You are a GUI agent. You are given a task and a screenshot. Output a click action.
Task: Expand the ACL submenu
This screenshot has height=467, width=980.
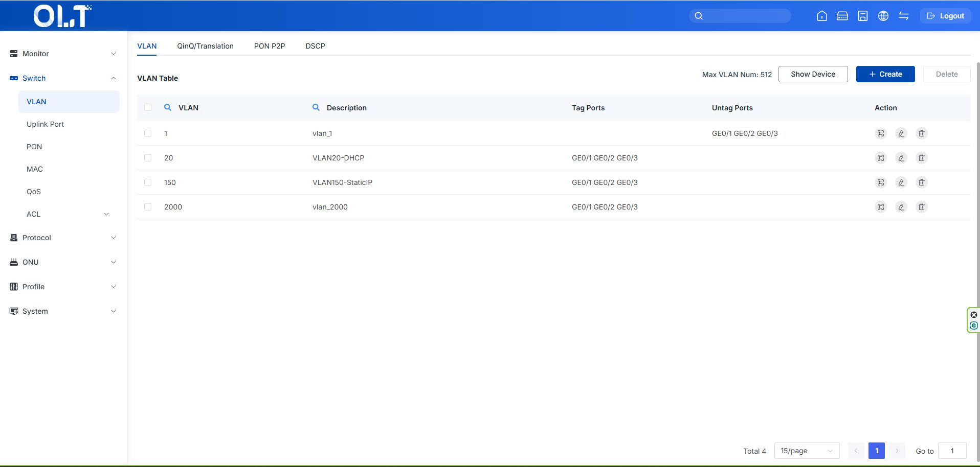click(x=69, y=214)
